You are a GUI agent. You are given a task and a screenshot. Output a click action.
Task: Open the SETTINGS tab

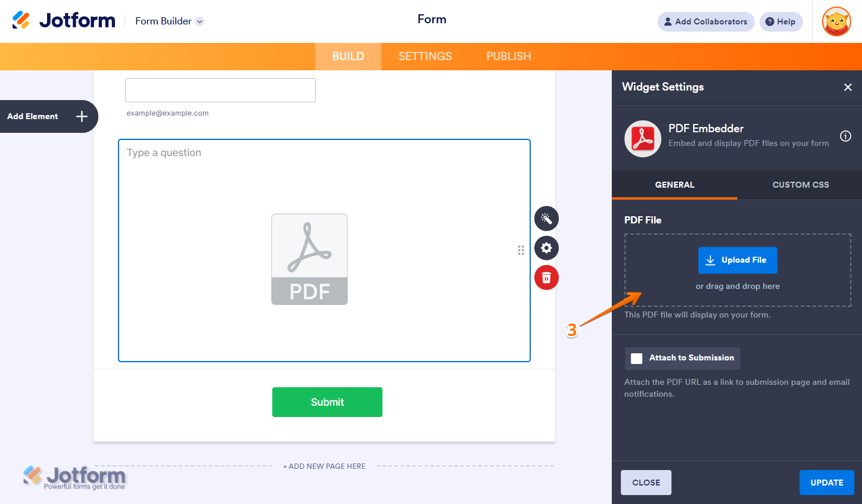[425, 56]
